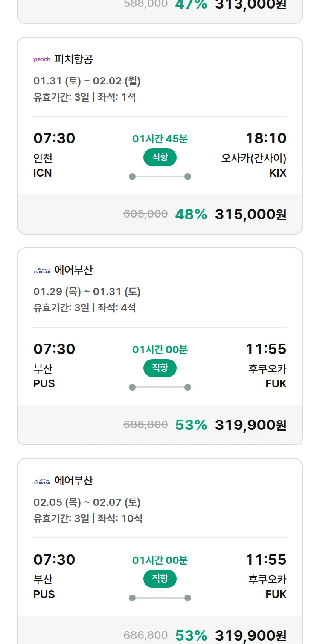The height and width of the screenshot is (644, 320).
Task: Click the 01.31 (토) ~ 02.02 (월) dates
Action: pos(87,81)
